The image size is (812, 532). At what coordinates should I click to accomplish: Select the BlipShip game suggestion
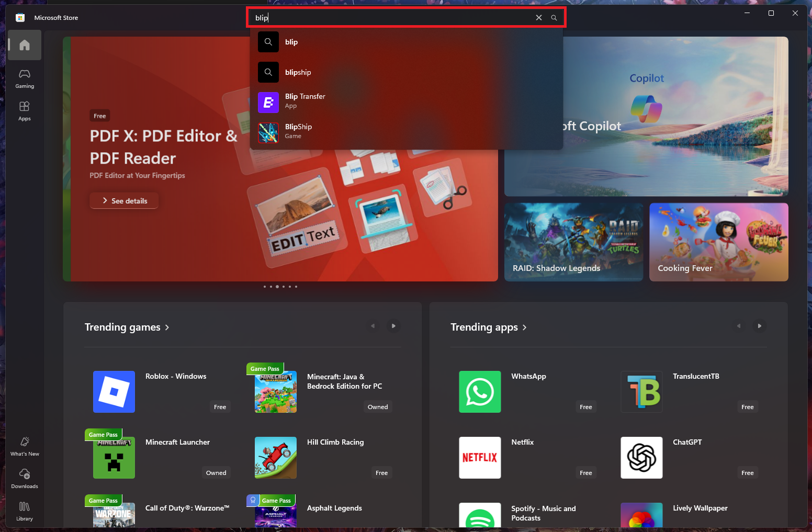(x=298, y=131)
